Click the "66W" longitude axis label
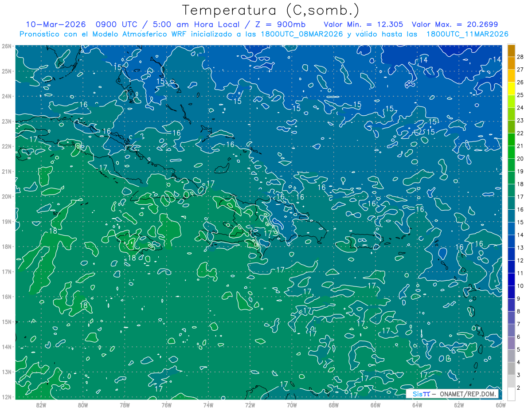 (376, 405)
